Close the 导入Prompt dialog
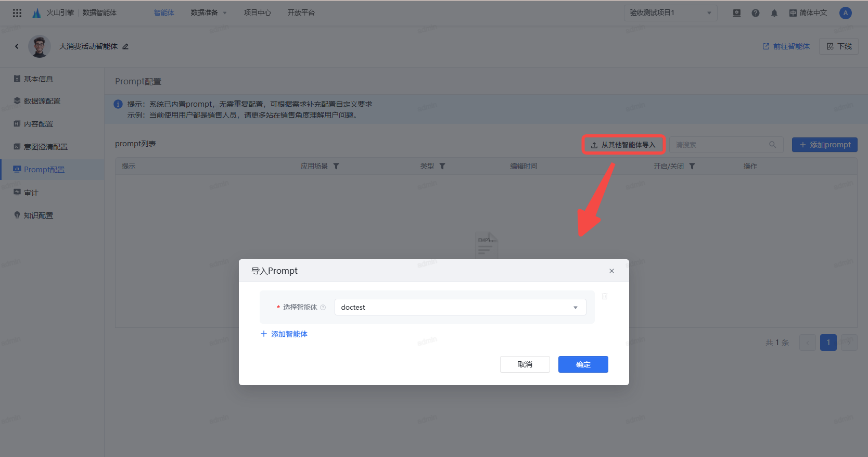 coord(611,271)
